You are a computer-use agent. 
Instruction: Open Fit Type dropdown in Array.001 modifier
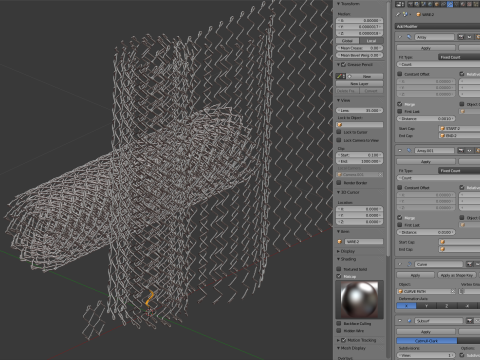459,171
